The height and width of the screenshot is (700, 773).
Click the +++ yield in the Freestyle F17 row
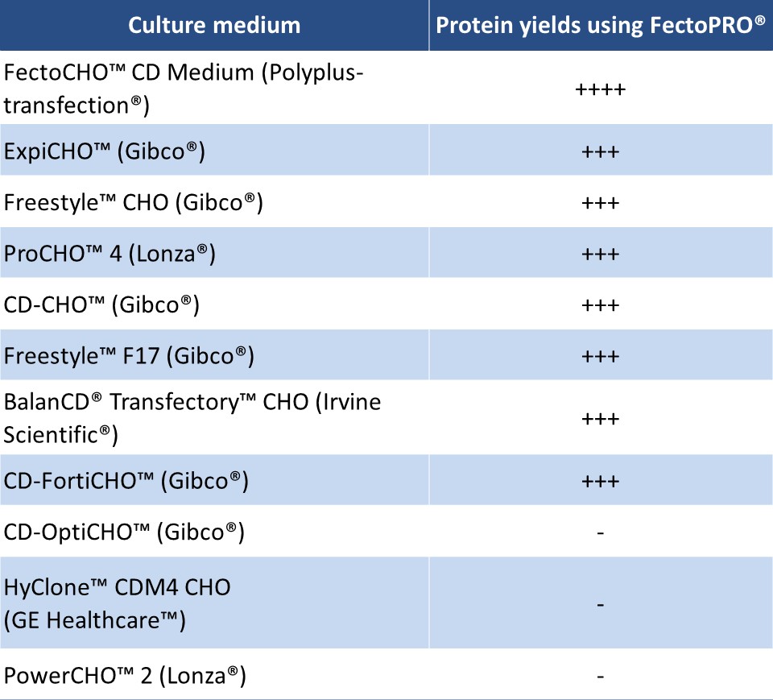[600, 356]
